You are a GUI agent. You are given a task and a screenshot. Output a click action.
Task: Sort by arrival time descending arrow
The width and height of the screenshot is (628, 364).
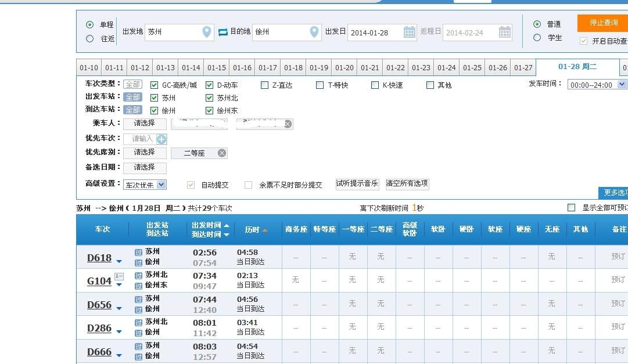coord(227,235)
